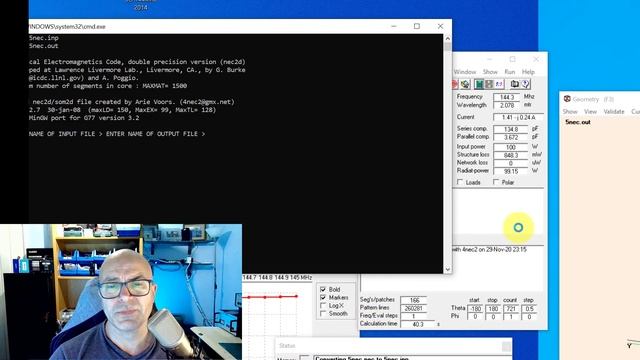
Task: Click the question mark help icon
Action: pos(525,84)
